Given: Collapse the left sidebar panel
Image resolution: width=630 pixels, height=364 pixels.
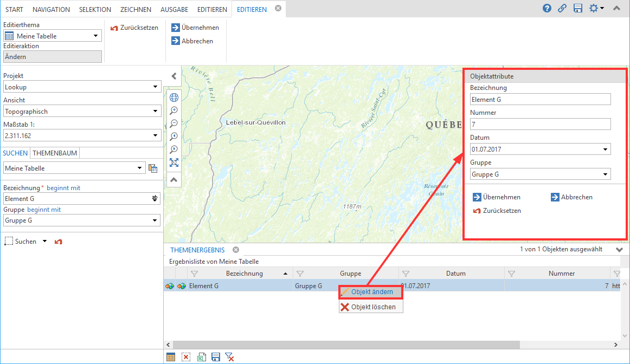Looking at the screenshot, I should point(174,76).
